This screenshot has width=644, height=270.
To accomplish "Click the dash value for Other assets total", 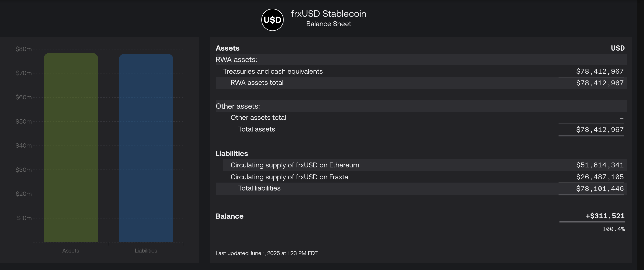I will point(622,118).
